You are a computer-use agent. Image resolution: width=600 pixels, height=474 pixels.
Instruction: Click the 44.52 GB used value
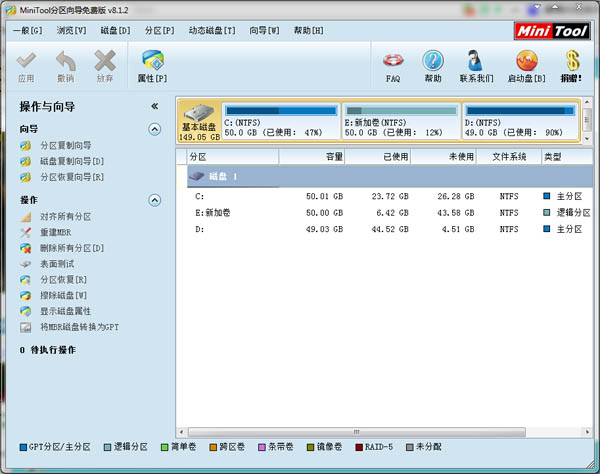click(x=390, y=229)
